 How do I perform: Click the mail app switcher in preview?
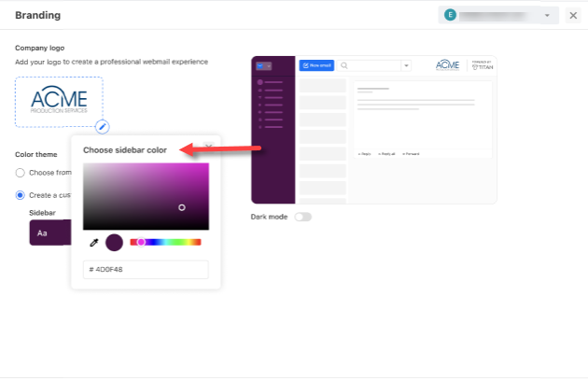(263, 66)
